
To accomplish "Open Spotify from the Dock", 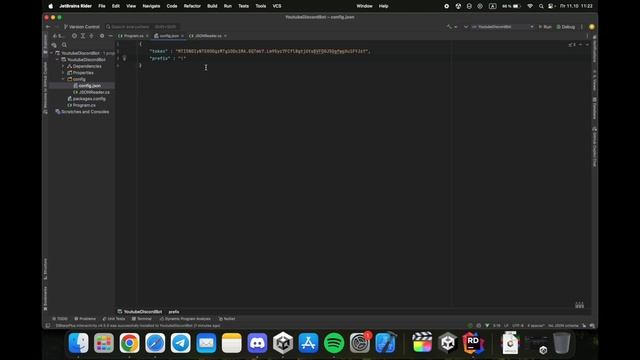I will pos(334,343).
